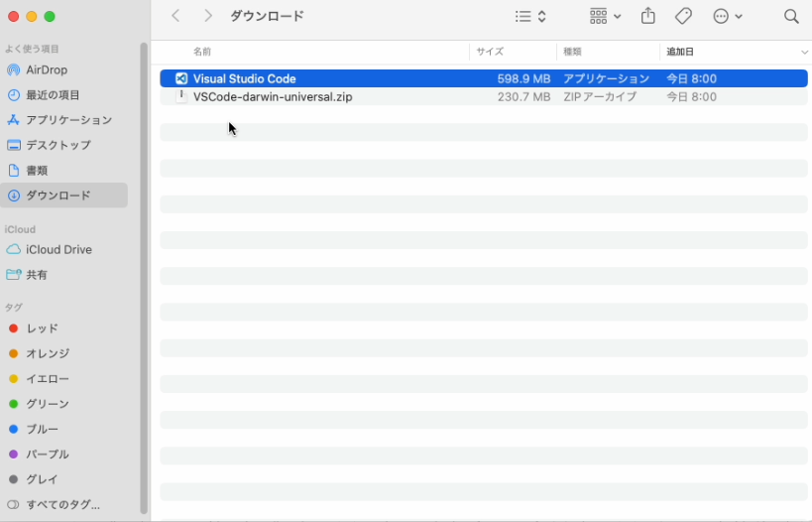Filter by the イエロー tag label
Screen dimensions: 812x522
48,379
